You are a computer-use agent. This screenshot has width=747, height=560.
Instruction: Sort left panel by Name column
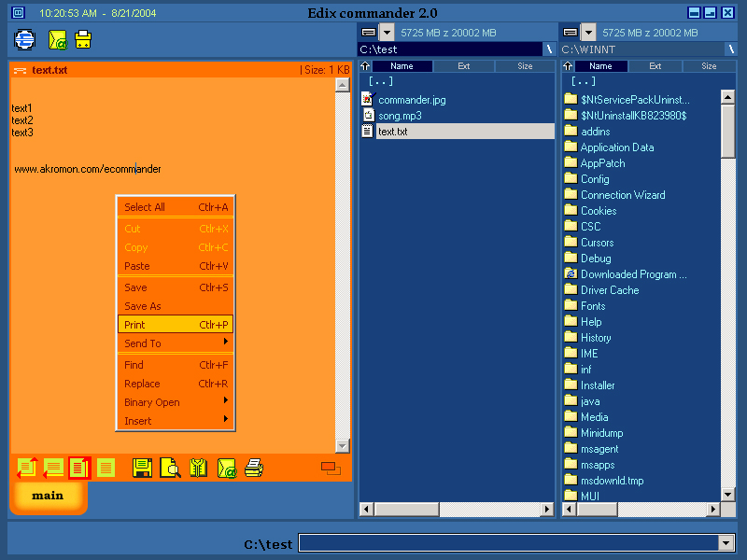402,66
